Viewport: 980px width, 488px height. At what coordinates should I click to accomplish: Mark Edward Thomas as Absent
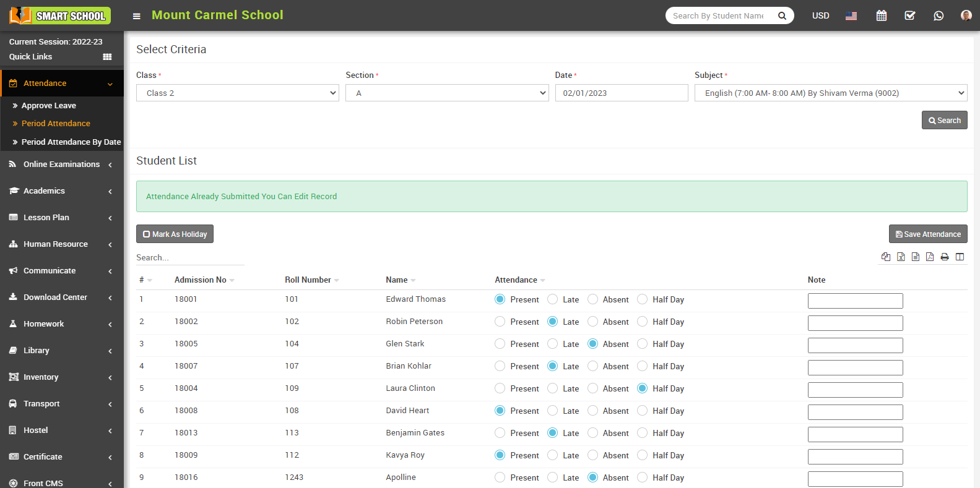coord(592,299)
